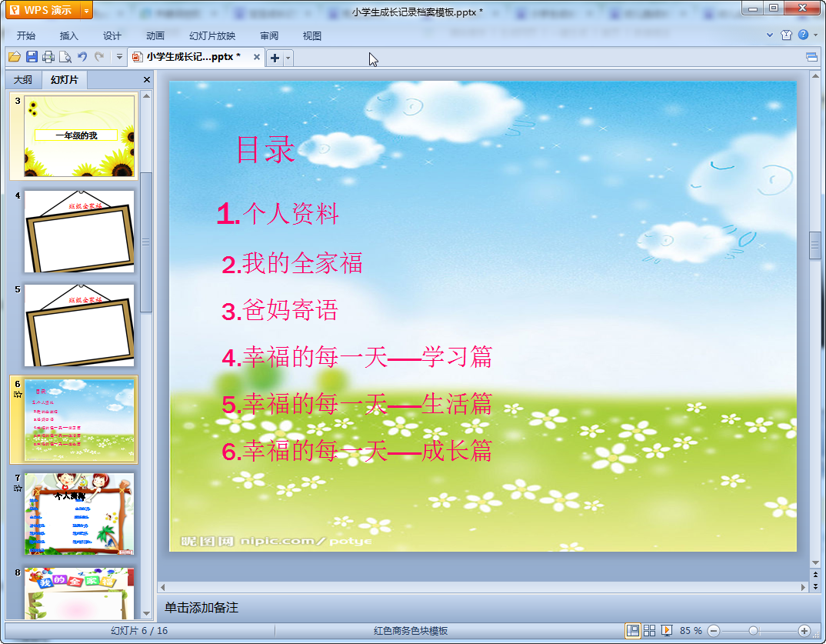The height and width of the screenshot is (644, 826).
Task: Select slide 7 thumbnail 个人资料
Action: [78, 514]
